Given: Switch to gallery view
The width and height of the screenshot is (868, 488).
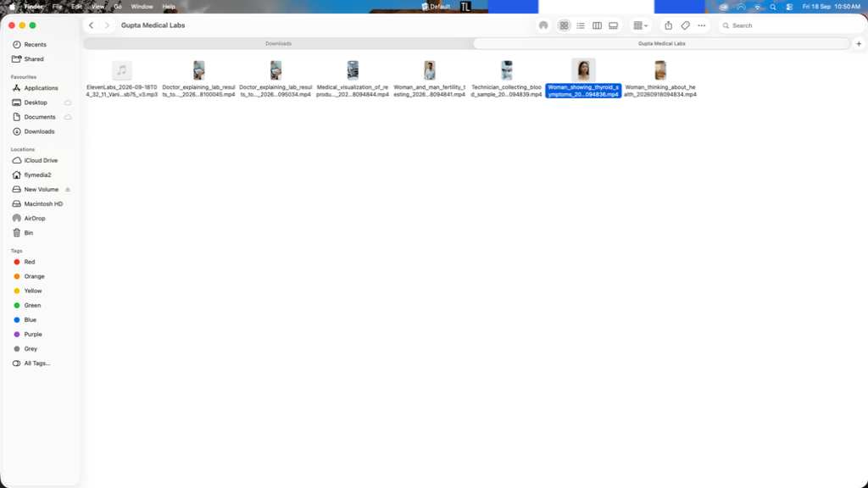Looking at the screenshot, I should (x=614, y=25).
